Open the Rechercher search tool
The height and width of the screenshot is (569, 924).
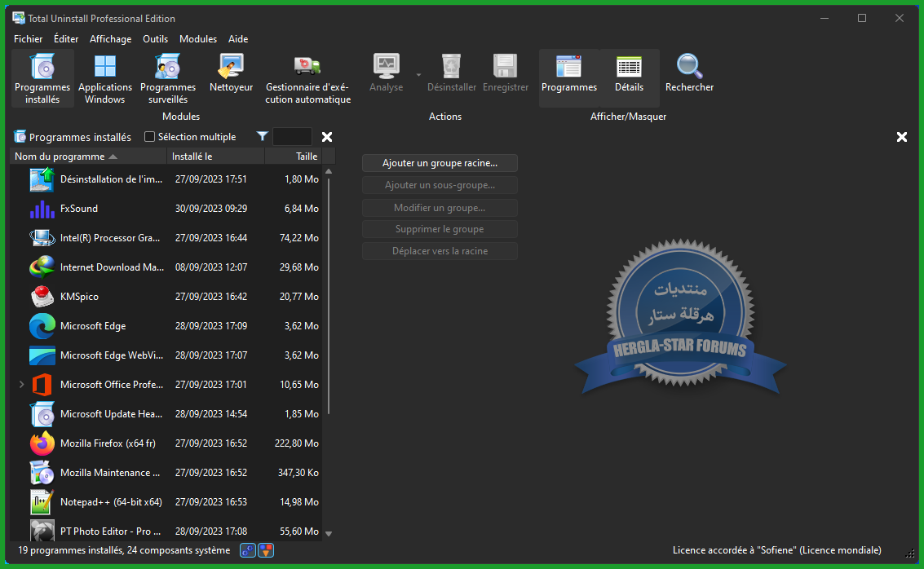pyautogui.click(x=689, y=73)
